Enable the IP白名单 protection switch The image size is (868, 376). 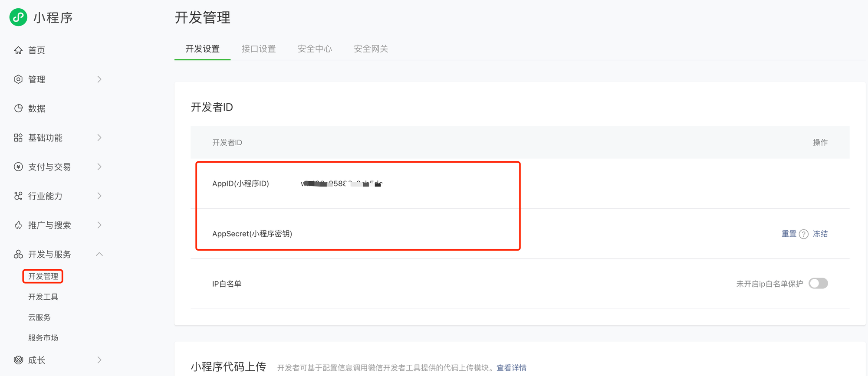tap(818, 283)
